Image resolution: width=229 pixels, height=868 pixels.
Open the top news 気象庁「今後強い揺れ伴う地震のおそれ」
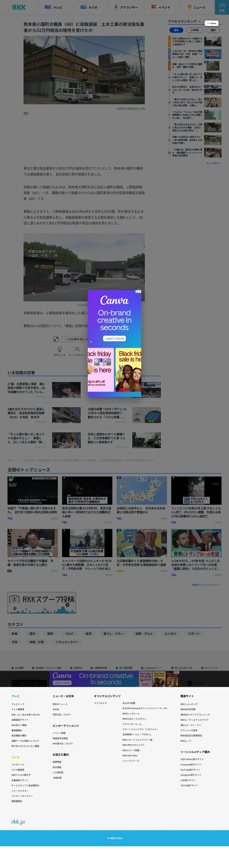32,510
